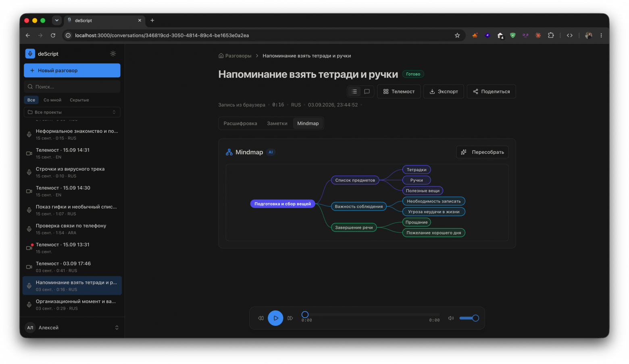Click the deScript microphone logo
Screen dimensions: 629x364
[x=30, y=54]
